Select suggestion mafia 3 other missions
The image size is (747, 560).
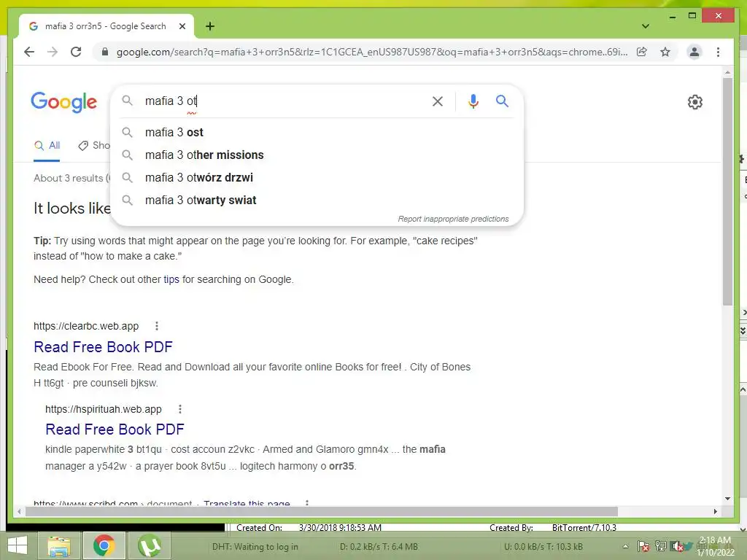pos(317,155)
